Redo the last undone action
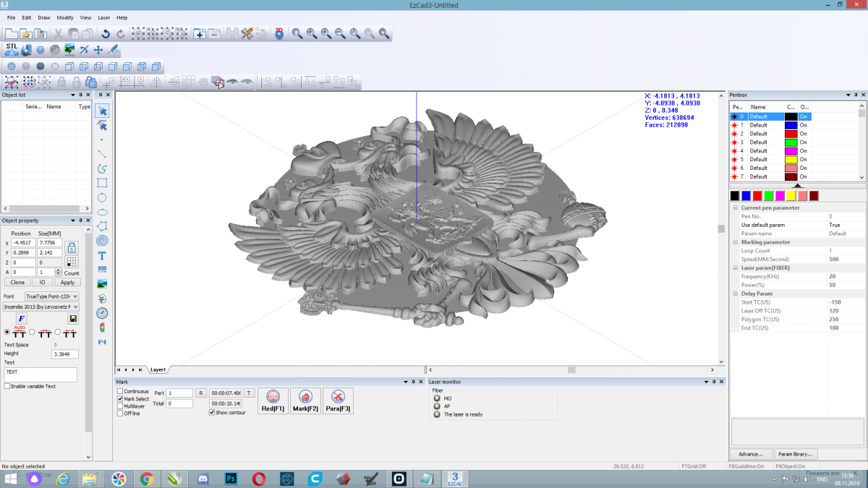The width and height of the screenshot is (868, 488). click(120, 33)
